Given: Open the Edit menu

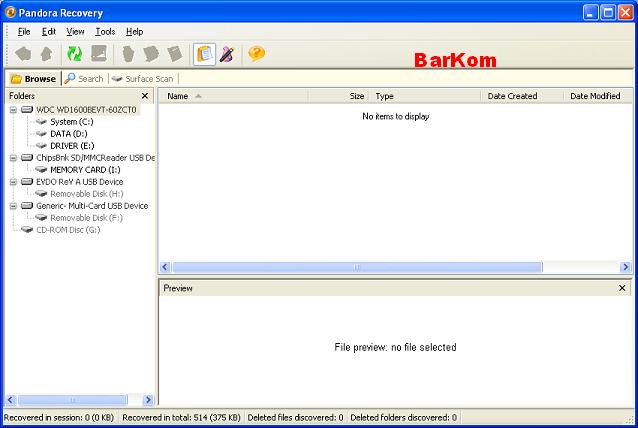Looking at the screenshot, I should click(48, 32).
